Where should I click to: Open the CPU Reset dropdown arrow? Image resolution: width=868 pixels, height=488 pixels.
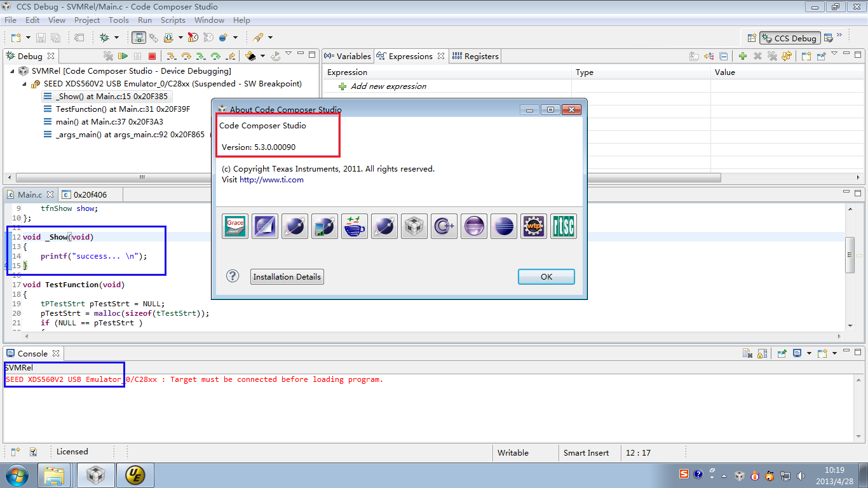click(262, 57)
